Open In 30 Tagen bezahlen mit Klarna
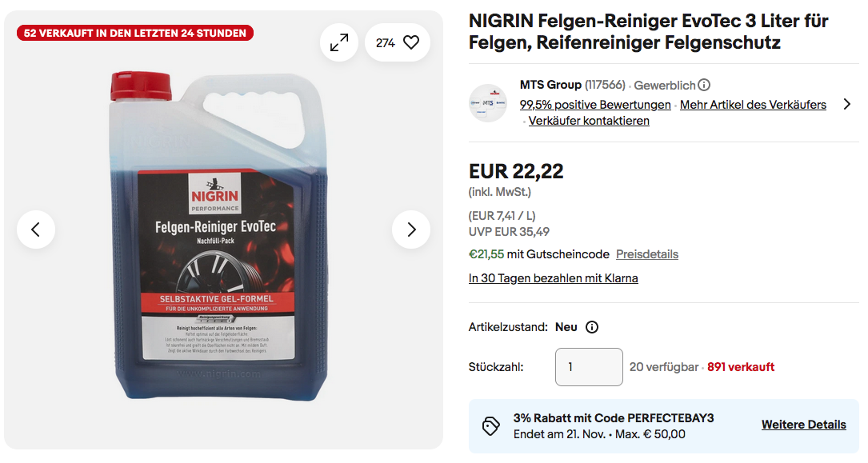 [553, 278]
